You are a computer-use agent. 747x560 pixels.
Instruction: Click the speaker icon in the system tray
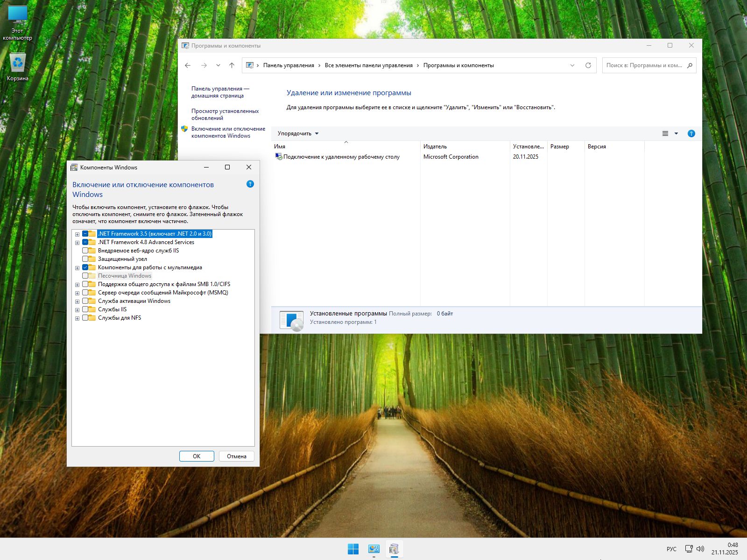coord(700,549)
